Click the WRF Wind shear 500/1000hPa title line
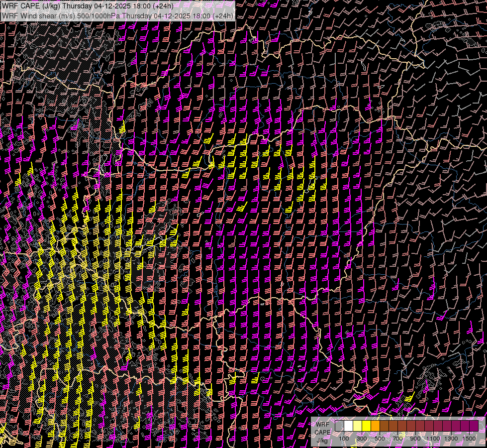The image size is (487, 448). pyautogui.click(x=117, y=16)
